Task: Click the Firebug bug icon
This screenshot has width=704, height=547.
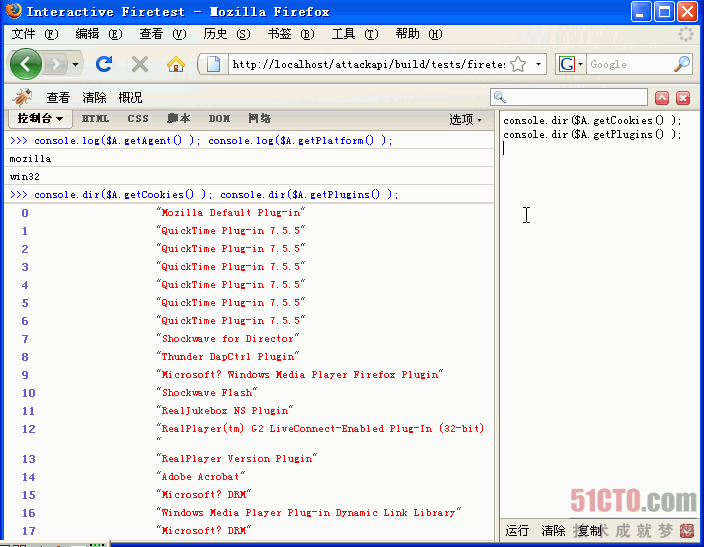Action: tap(22, 97)
